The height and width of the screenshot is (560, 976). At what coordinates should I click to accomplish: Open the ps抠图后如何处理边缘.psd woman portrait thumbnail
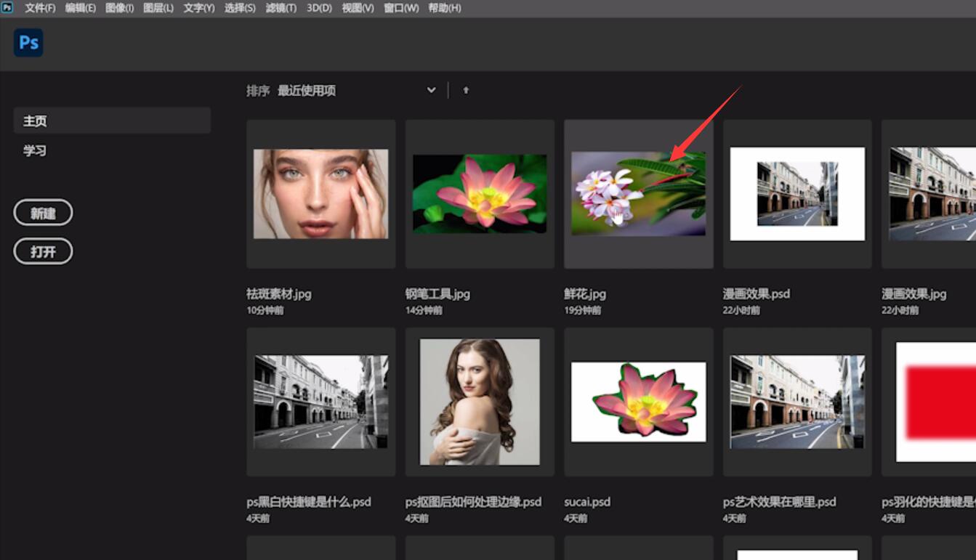(x=480, y=402)
